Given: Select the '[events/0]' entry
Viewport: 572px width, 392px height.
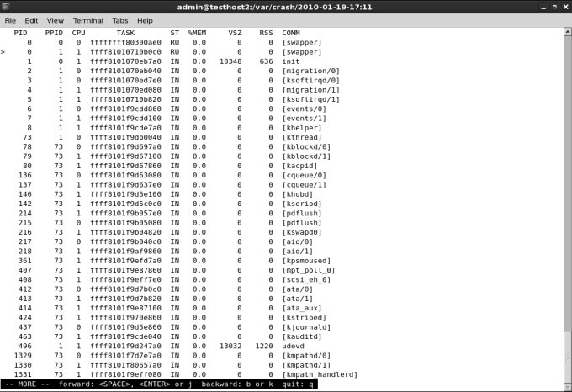Looking at the screenshot, I should [x=305, y=109].
